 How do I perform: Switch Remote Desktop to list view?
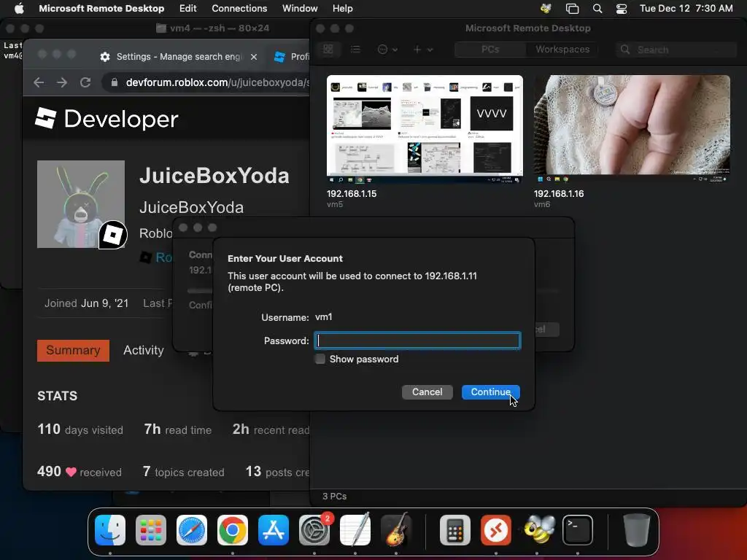click(x=355, y=49)
